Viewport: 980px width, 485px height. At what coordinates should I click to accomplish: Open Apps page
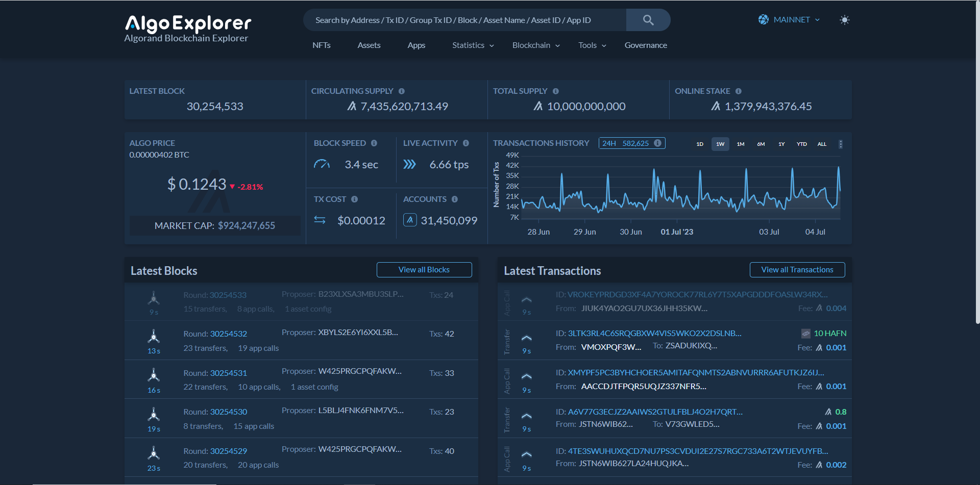pyautogui.click(x=416, y=45)
